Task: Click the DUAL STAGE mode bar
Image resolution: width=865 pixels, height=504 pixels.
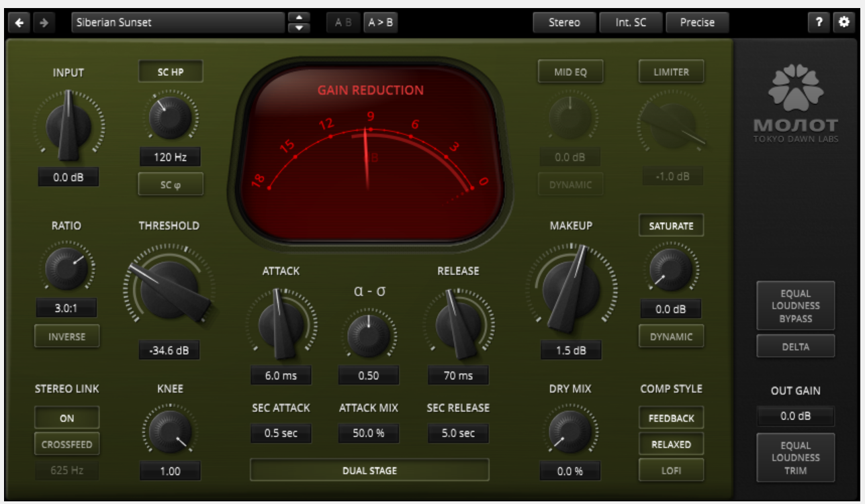Action: tap(369, 470)
